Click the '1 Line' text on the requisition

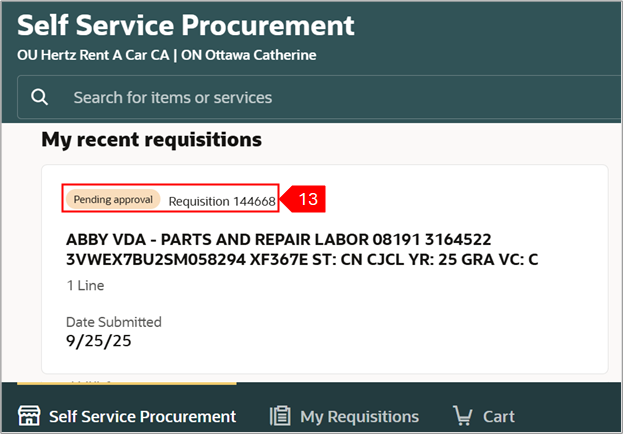[x=85, y=285]
